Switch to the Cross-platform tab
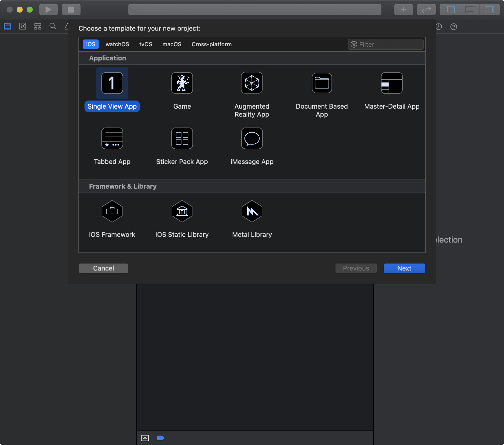Image resolution: width=504 pixels, height=445 pixels. 211,44
